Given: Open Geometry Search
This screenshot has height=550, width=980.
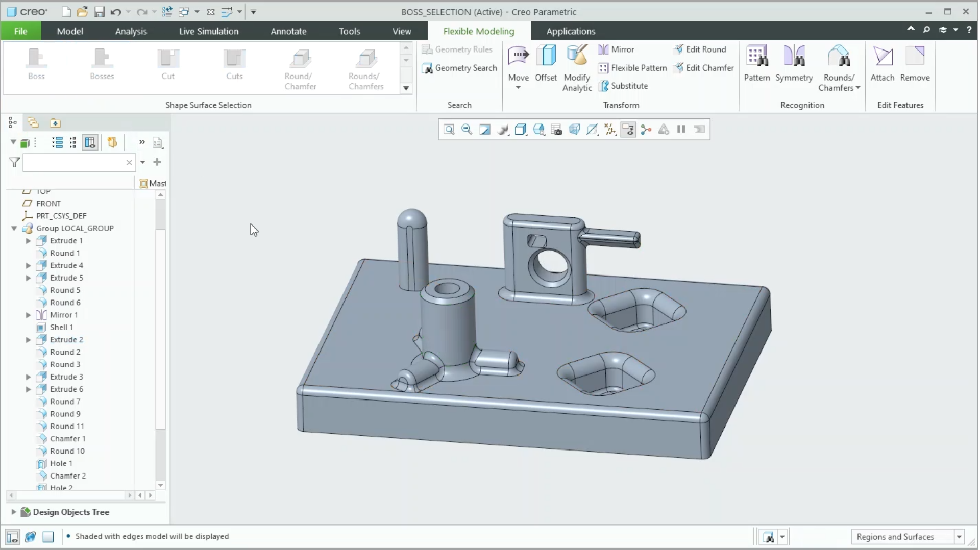Looking at the screenshot, I should [x=459, y=68].
